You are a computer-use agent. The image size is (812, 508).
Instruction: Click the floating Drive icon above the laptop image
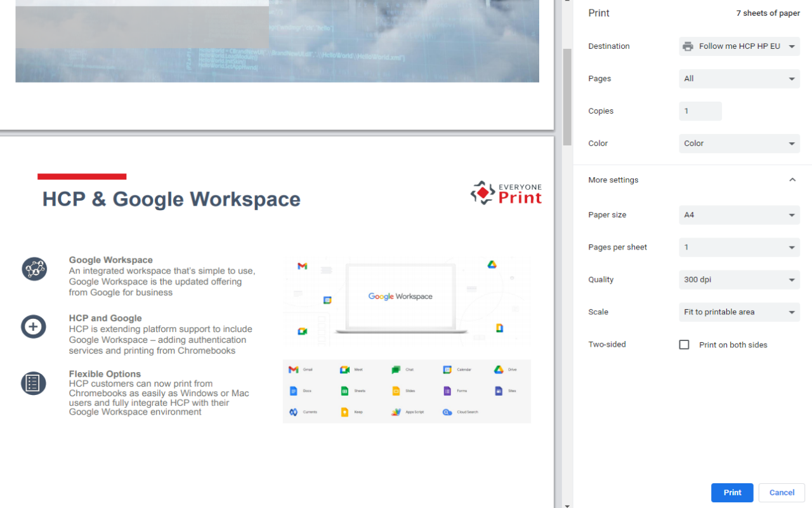pos(492,265)
